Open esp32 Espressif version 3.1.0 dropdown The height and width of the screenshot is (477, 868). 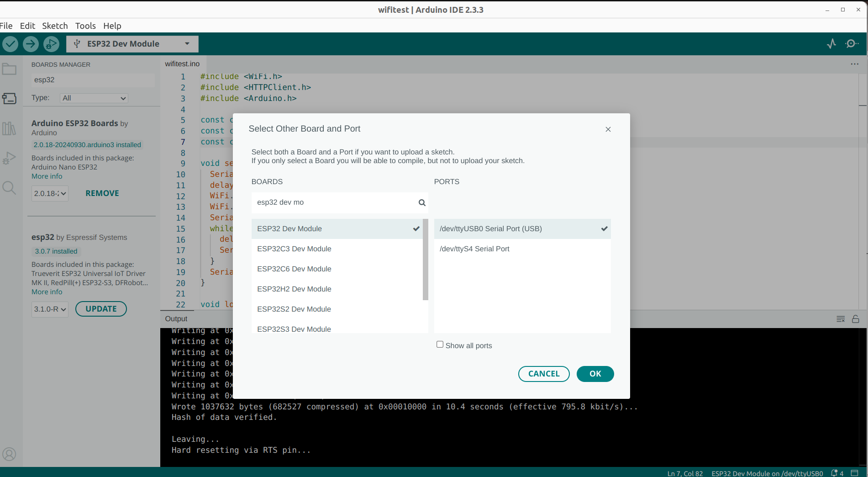(x=50, y=309)
